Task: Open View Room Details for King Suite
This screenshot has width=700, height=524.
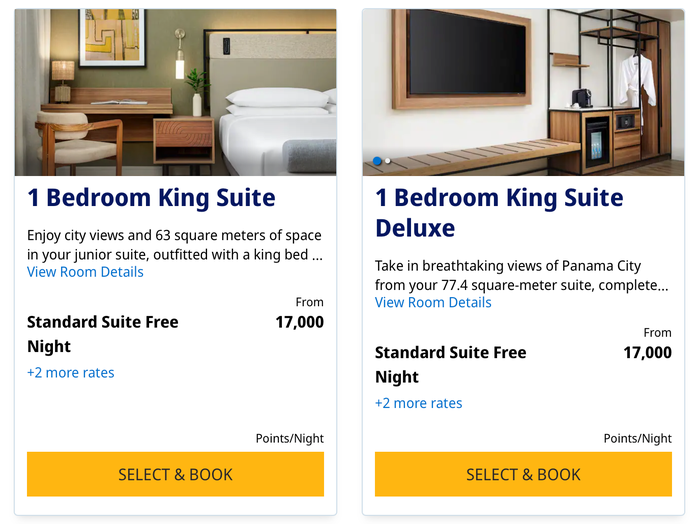Action: (x=85, y=272)
